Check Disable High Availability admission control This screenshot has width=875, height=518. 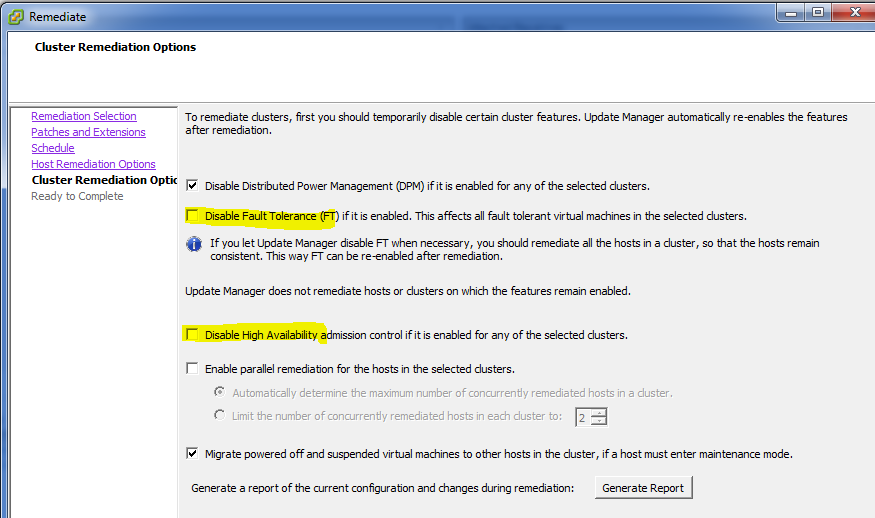click(x=192, y=334)
